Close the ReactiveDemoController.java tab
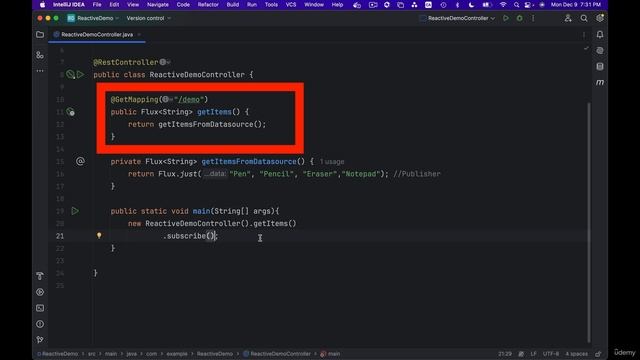The width and height of the screenshot is (640, 360). (139, 35)
